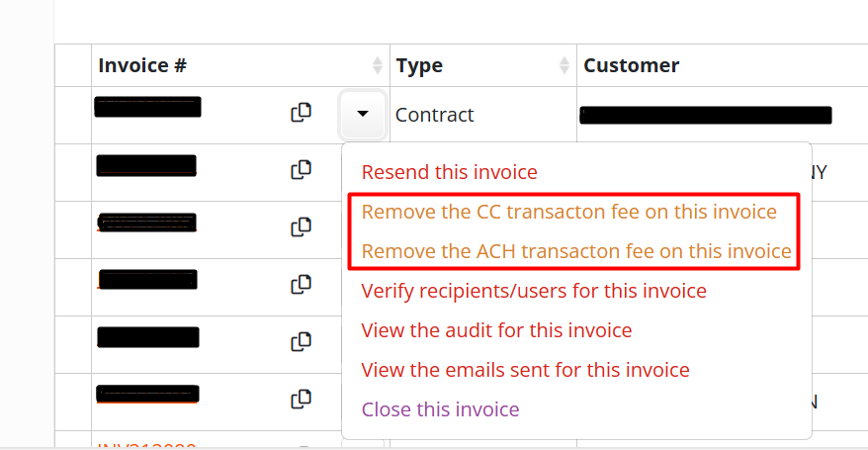868x450 pixels.
Task: Open the redacted invoice link in first row
Action: click(x=148, y=107)
